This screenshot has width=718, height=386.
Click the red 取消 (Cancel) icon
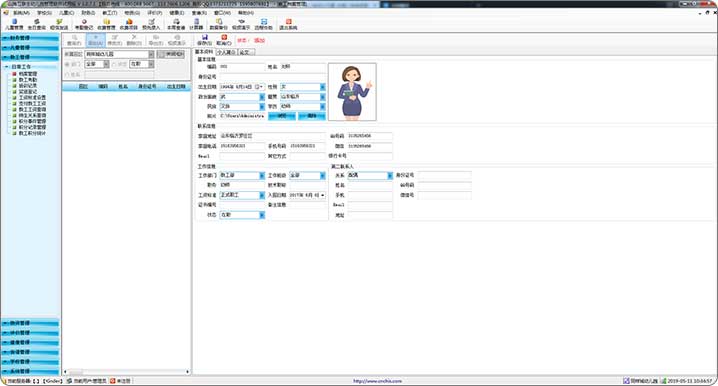224,39
